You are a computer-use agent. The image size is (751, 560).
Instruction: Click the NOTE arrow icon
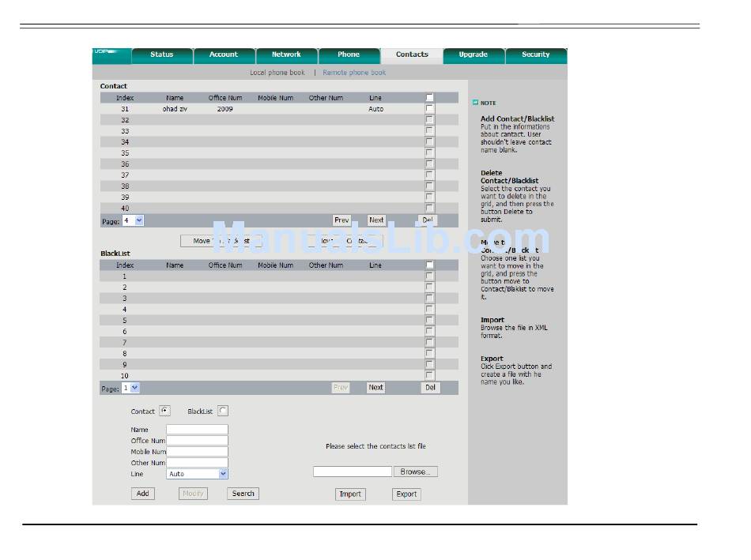(x=475, y=103)
